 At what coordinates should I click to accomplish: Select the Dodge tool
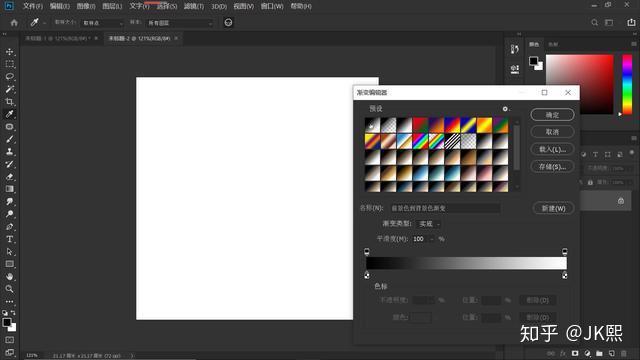pyautogui.click(x=9, y=214)
